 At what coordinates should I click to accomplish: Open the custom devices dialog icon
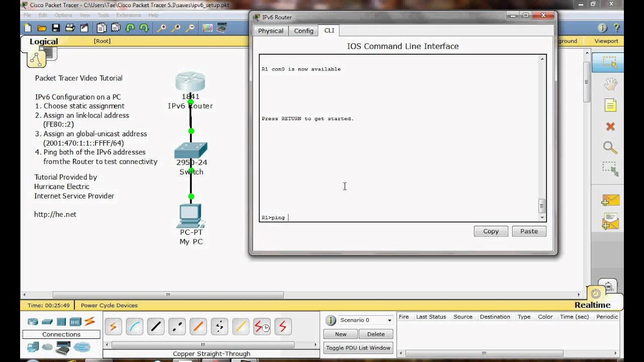coord(222,28)
